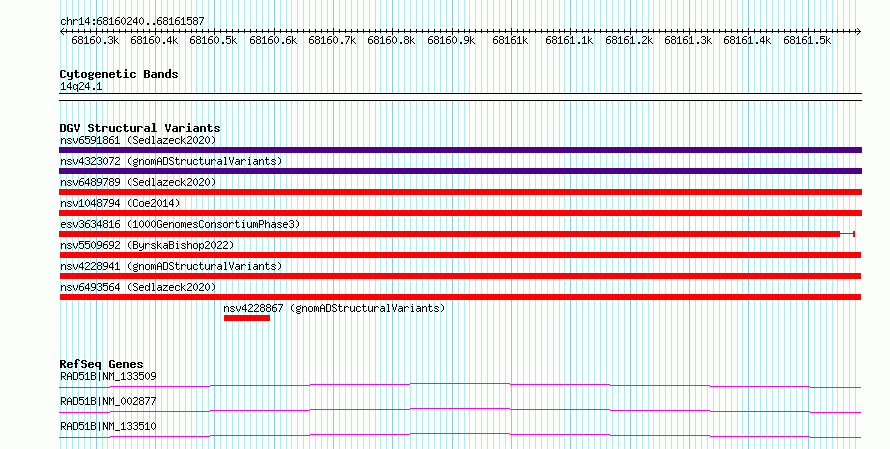Viewport: 890px width, 449px height.
Task: Click the 68160.5k ruler tick label
Action: point(213,41)
